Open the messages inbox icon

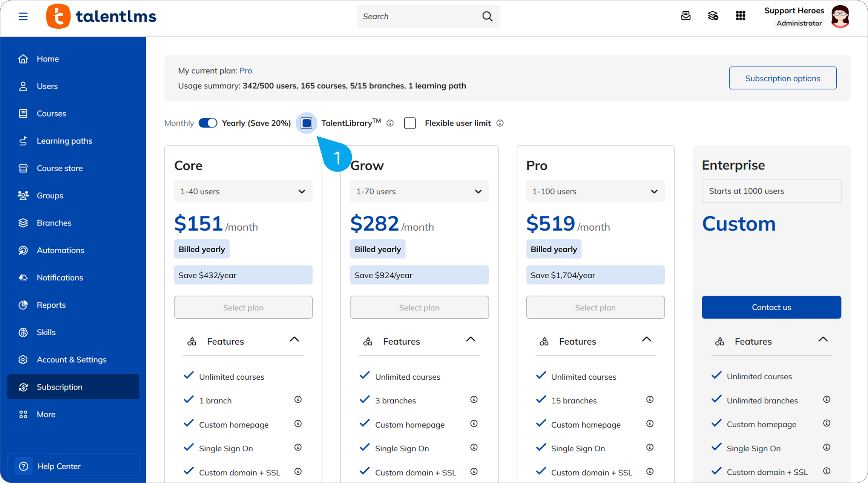686,16
